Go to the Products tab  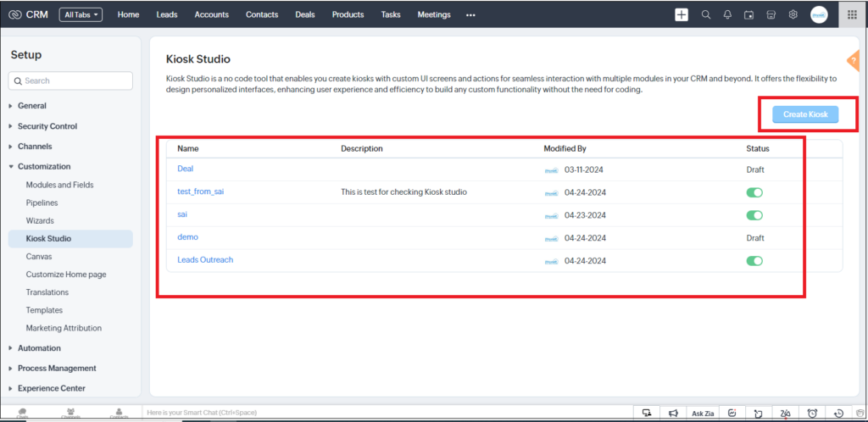click(348, 15)
